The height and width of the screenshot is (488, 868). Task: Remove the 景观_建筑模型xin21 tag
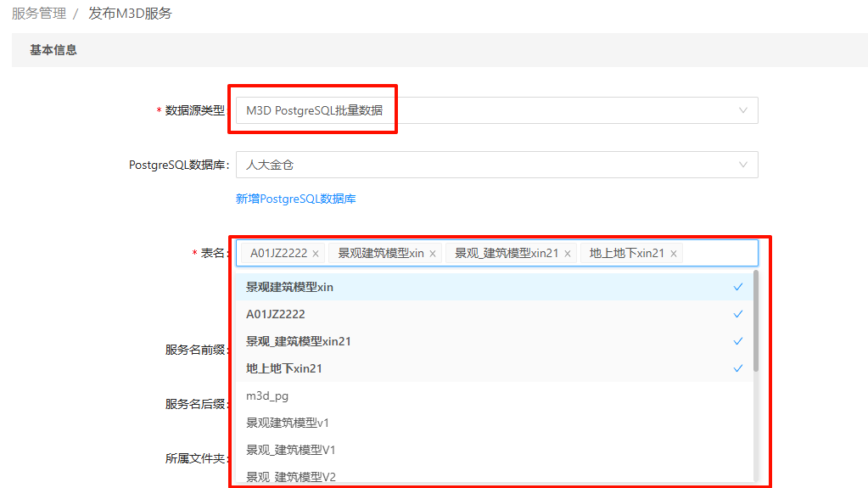(x=568, y=254)
